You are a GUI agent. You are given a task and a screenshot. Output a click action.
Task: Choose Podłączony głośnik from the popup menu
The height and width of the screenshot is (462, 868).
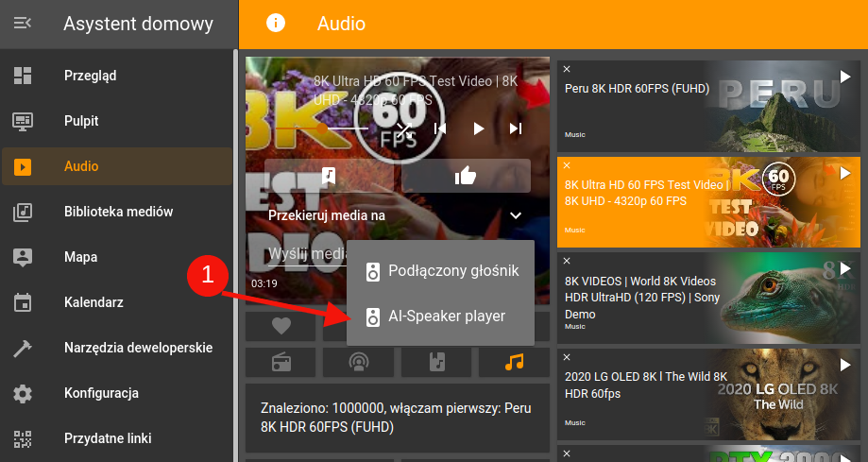click(x=441, y=271)
